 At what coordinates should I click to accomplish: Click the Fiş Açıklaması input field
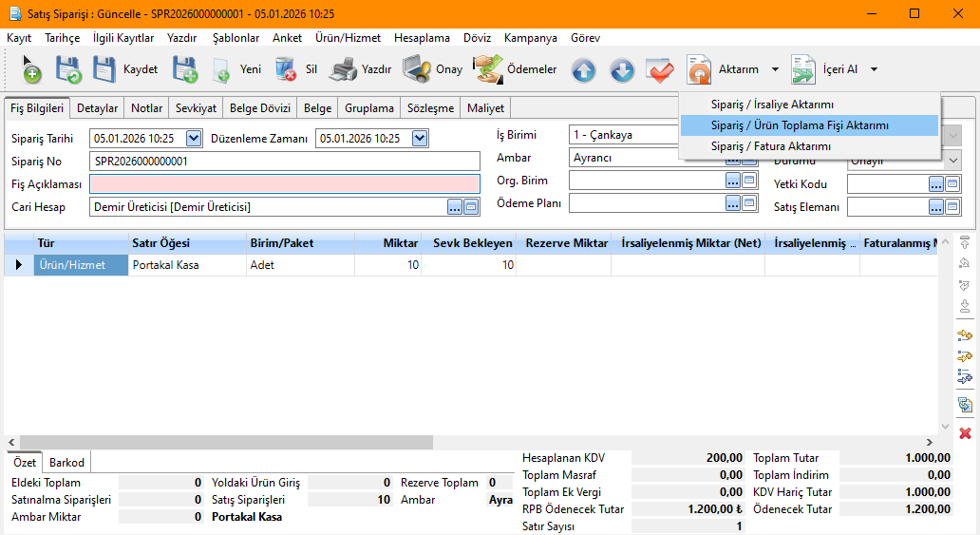click(x=285, y=184)
